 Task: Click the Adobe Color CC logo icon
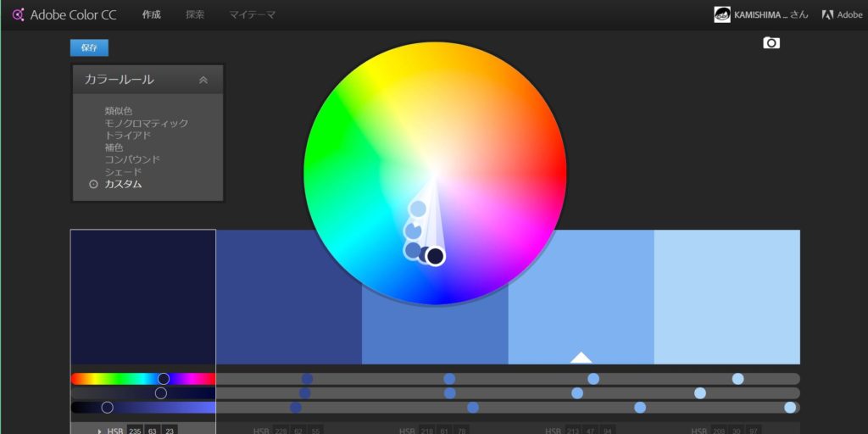18,14
